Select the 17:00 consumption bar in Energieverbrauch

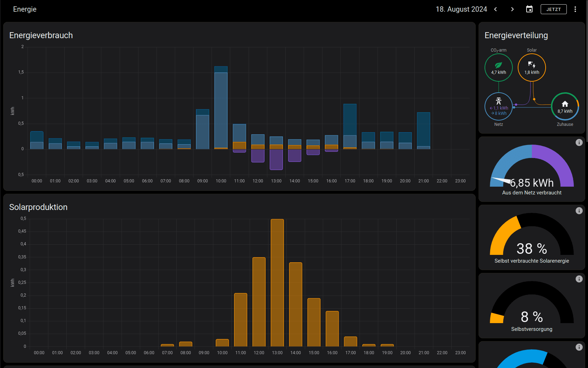click(350, 127)
